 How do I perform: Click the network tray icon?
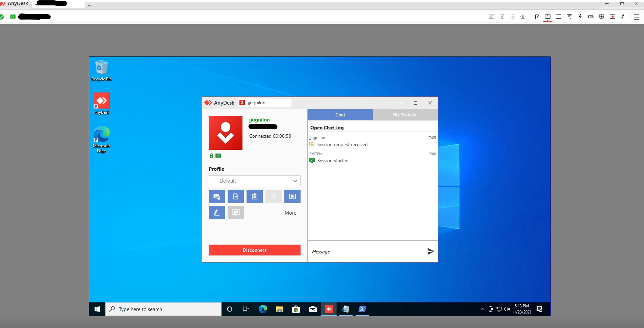point(498,309)
